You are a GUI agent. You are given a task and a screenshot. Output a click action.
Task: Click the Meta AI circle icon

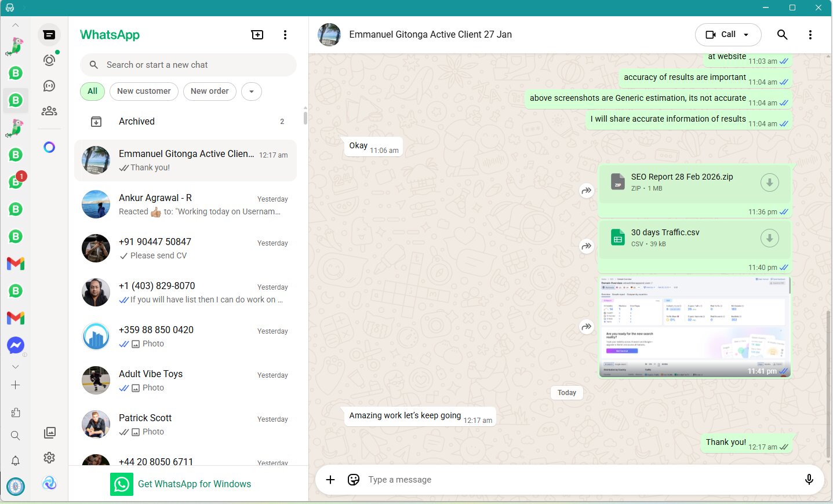pos(49,147)
